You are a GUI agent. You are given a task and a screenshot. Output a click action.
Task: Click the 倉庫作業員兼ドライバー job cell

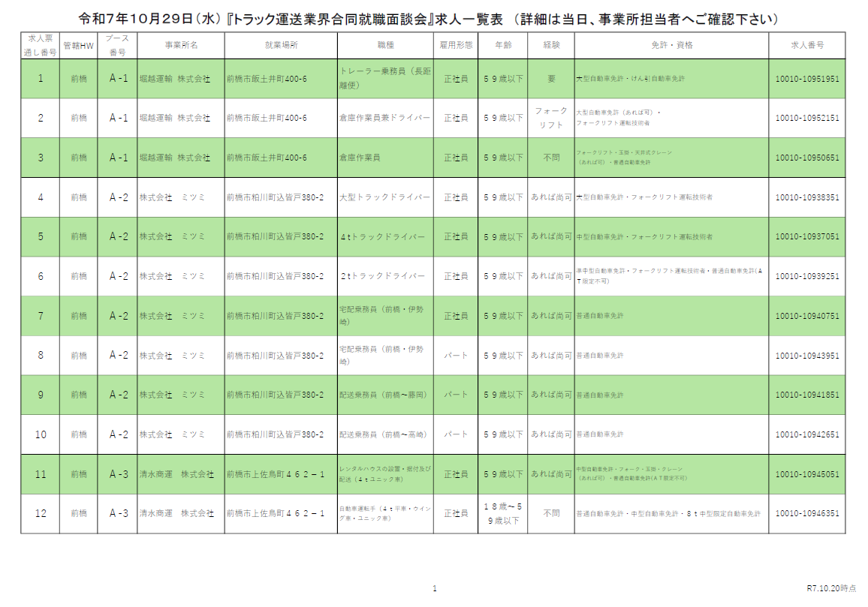385,118
